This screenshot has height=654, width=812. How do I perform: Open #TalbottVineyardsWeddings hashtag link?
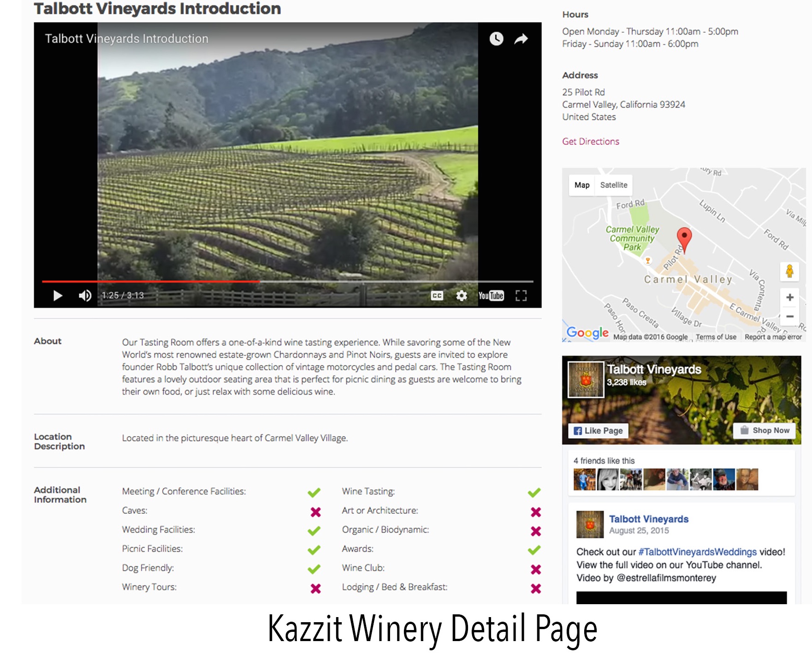click(x=697, y=552)
